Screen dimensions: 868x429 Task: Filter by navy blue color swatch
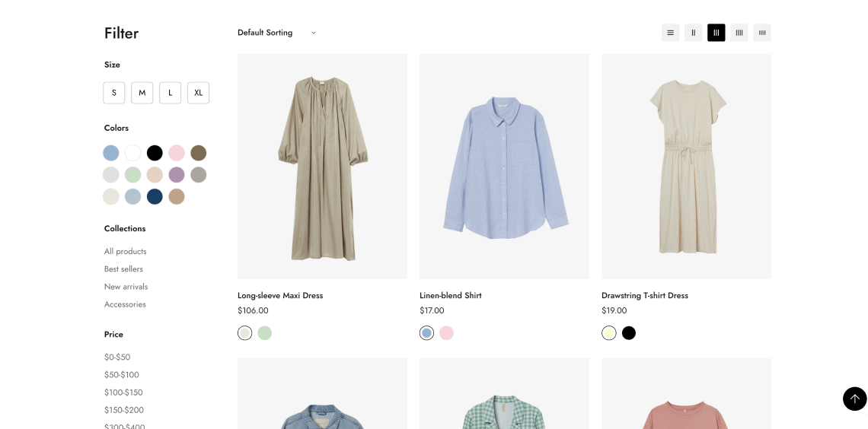coord(155,197)
